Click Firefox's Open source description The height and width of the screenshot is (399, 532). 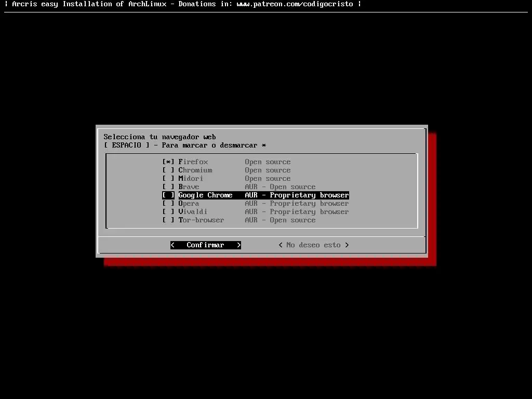pyautogui.click(x=268, y=162)
